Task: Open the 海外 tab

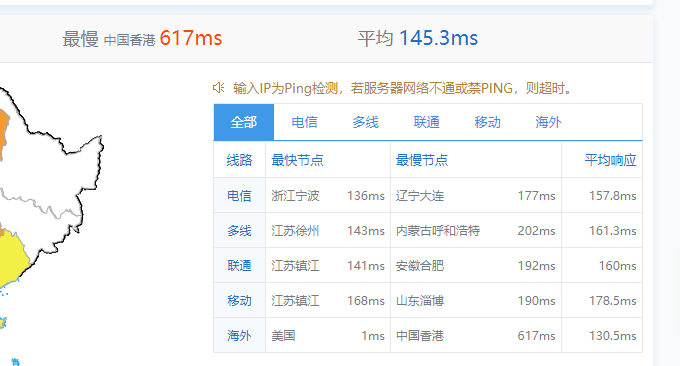Action: click(x=549, y=122)
